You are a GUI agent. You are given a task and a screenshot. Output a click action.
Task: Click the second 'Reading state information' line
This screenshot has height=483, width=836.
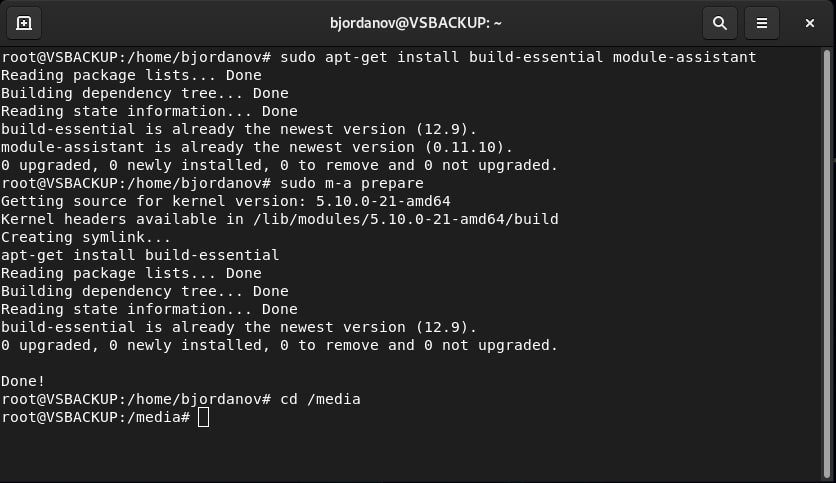click(x=149, y=309)
